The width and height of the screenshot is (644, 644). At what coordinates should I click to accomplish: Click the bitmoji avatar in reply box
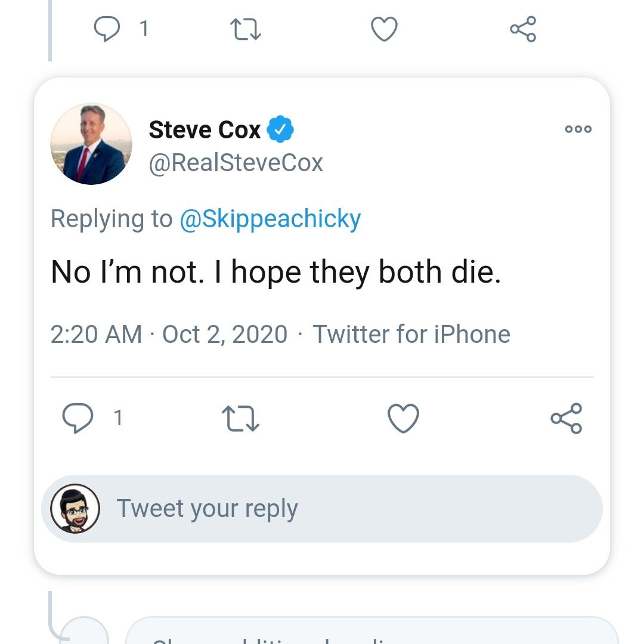pyautogui.click(x=75, y=509)
